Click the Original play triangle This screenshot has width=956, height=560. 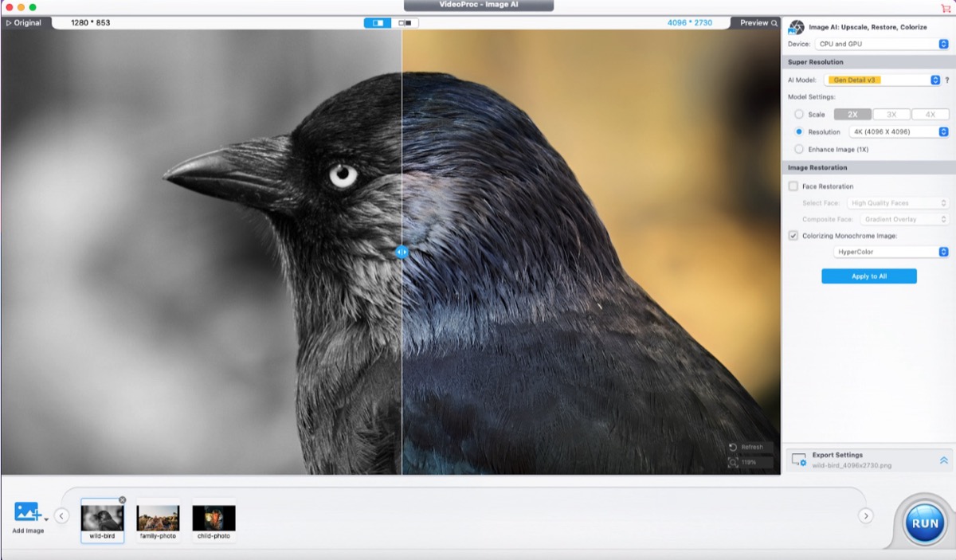(x=9, y=23)
